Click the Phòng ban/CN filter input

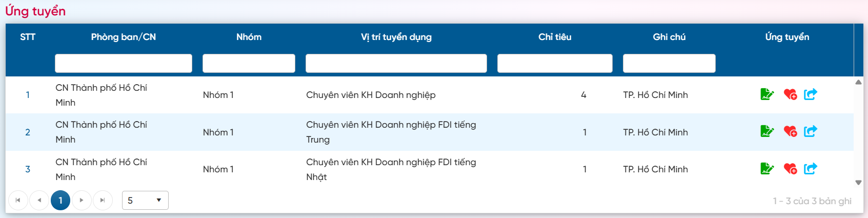click(123, 64)
